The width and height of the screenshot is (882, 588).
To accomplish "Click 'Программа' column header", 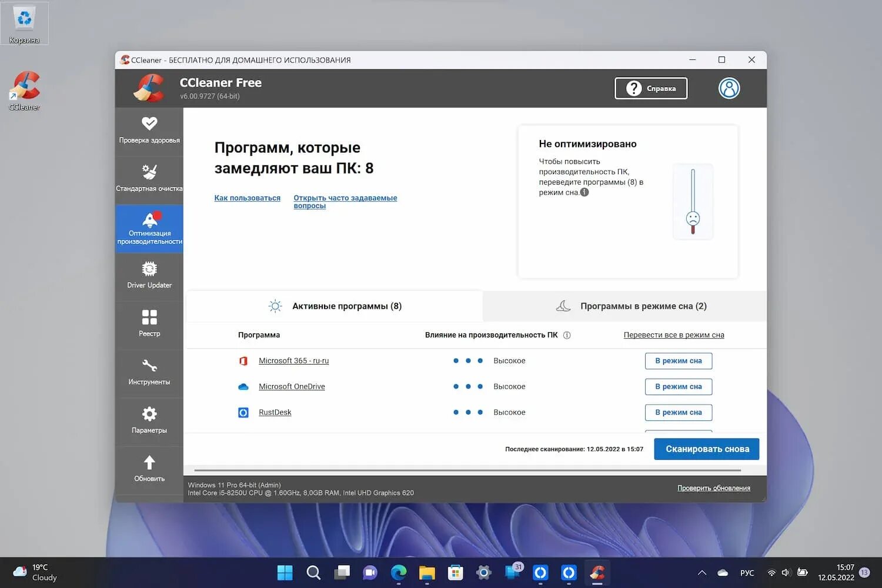I will (x=259, y=335).
